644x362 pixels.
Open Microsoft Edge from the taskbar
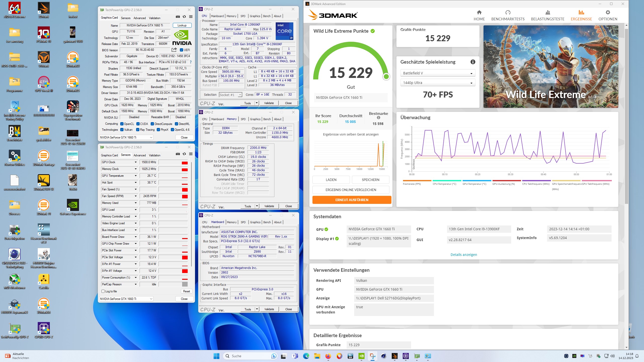(x=306, y=356)
